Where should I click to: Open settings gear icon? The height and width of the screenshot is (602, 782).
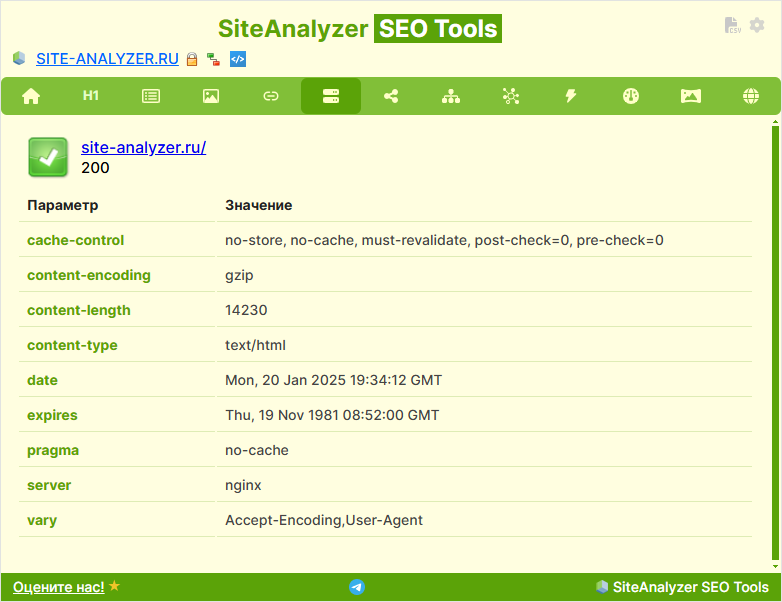pyautogui.click(x=757, y=25)
